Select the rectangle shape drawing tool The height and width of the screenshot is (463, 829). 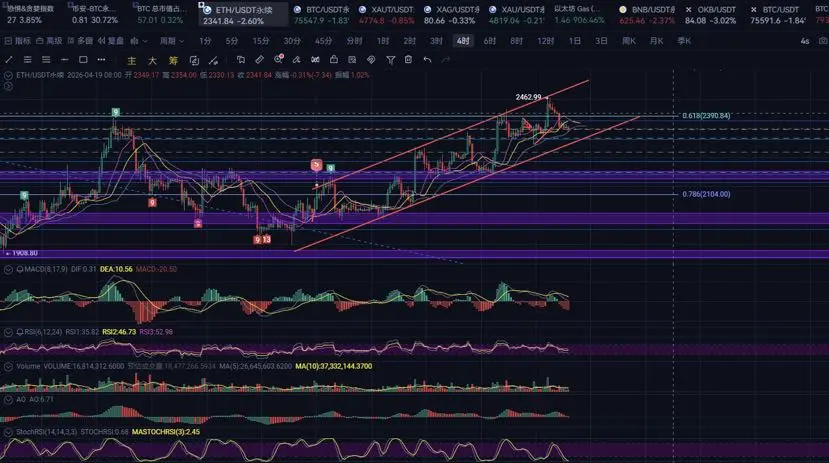(x=83, y=60)
